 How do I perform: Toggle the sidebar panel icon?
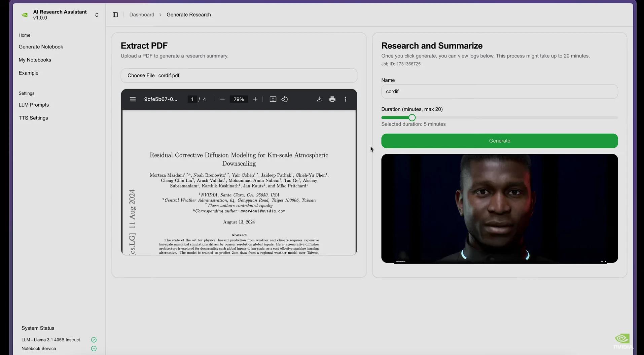click(115, 15)
